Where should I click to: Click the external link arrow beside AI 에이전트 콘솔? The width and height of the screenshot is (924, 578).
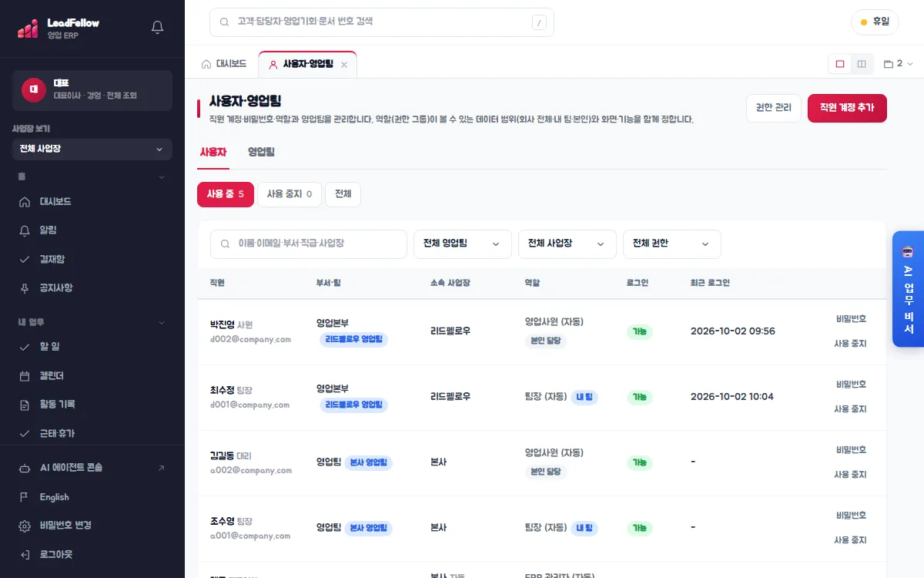pyautogui.click(x=161, y=468)
